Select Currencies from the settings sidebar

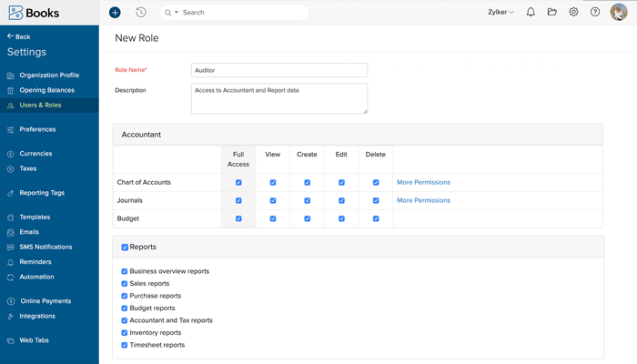[x=35, y=154]
